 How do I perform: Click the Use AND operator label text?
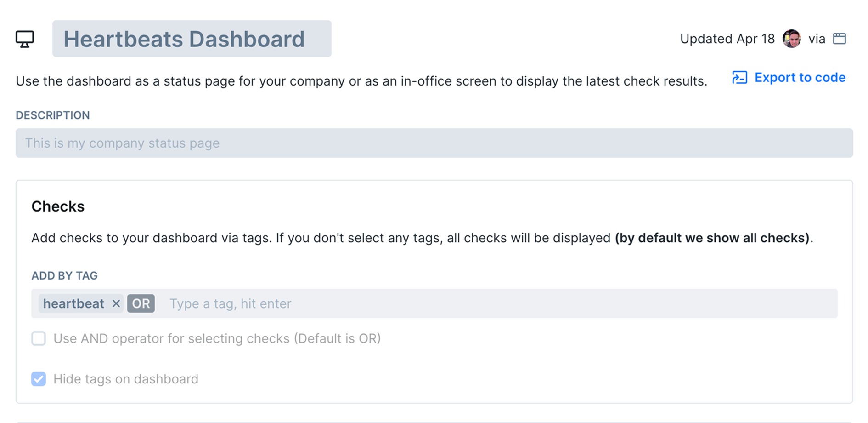click(217, 338)
